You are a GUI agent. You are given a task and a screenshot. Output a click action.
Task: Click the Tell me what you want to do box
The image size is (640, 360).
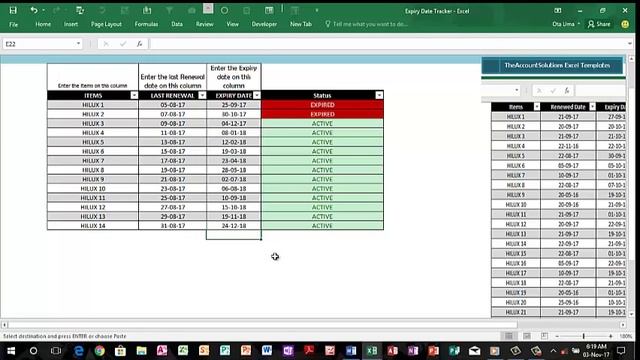click(x=367, y=24)
